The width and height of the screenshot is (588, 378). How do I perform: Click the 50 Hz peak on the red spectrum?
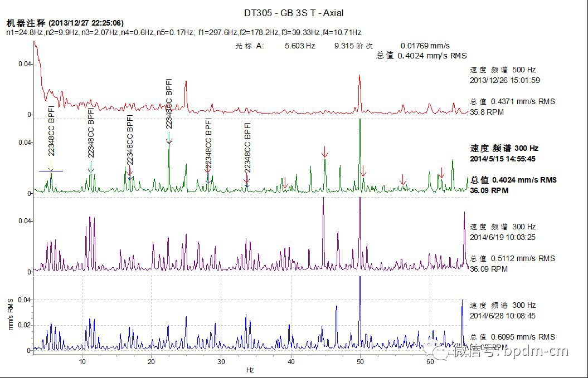(359, 78)
